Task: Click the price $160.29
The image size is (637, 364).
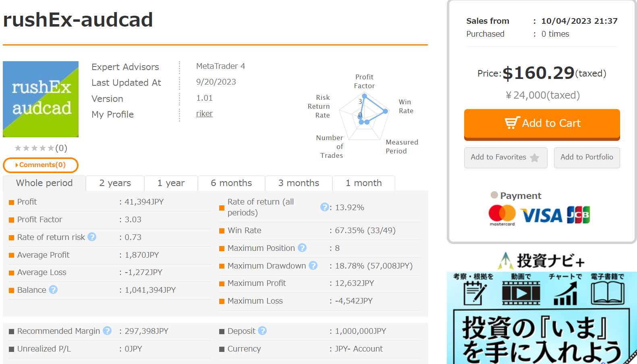Action: [538, 73]
